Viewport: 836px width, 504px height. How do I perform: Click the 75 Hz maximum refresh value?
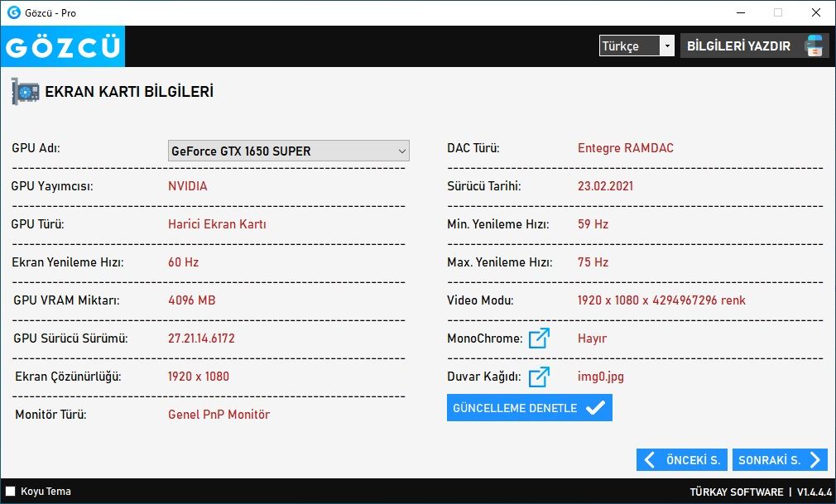click(x=593, y=262)
